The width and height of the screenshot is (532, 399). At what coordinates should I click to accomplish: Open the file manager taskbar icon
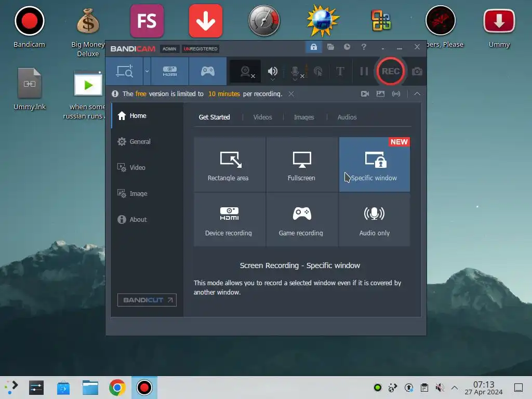pyautogui.click(x=90, y=388)
